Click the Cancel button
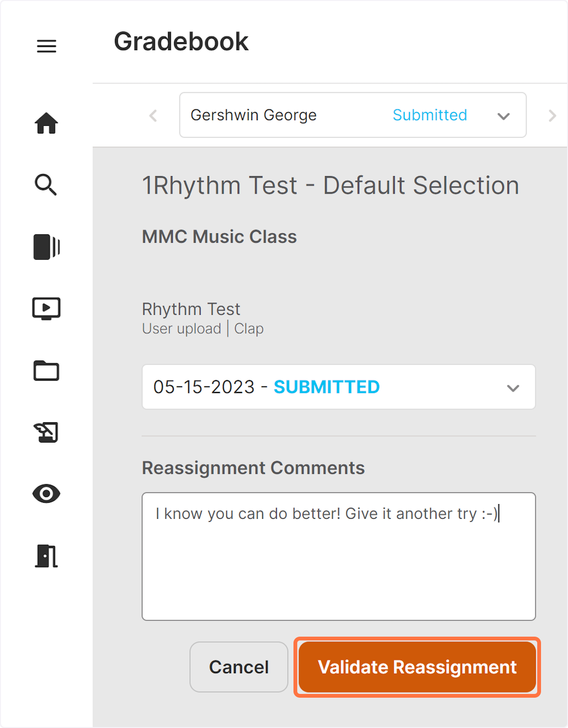The width and height of the screenshot is (568, 728). [x=239, y=667]
